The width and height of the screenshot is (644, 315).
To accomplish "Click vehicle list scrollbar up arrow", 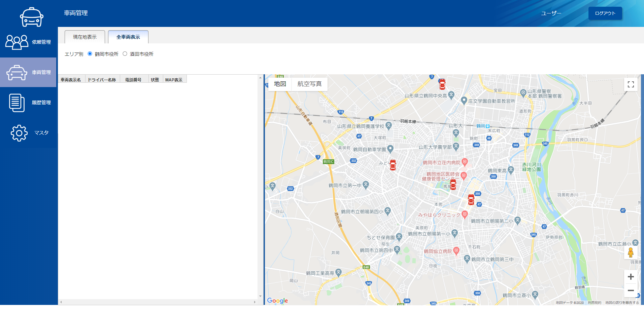I will click(x=260, y=78).
